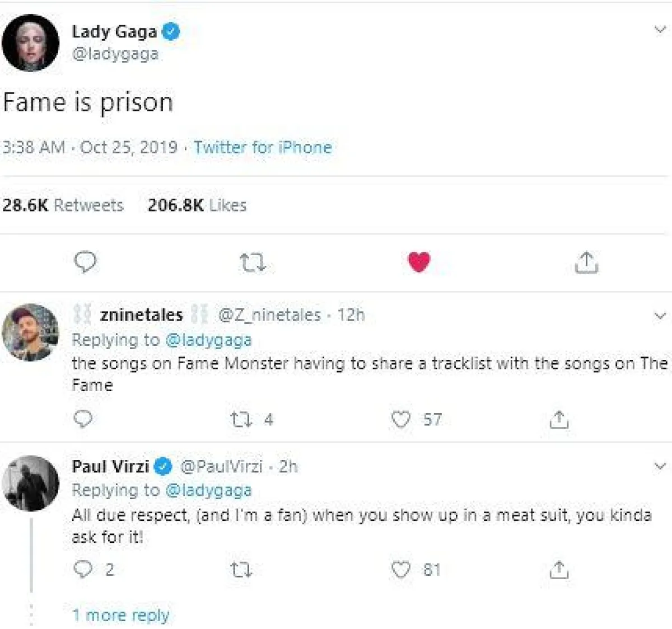The width and height of the screenshot is (672, 629).
Task: Share Paul Virzi's reply
Action: coord(559,570)
